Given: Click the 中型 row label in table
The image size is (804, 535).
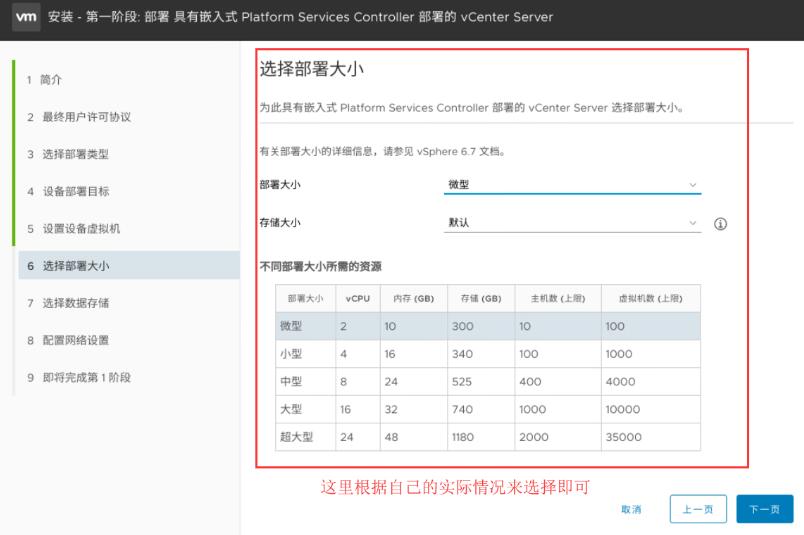Looking at the screenshot, I should (291, 382).
